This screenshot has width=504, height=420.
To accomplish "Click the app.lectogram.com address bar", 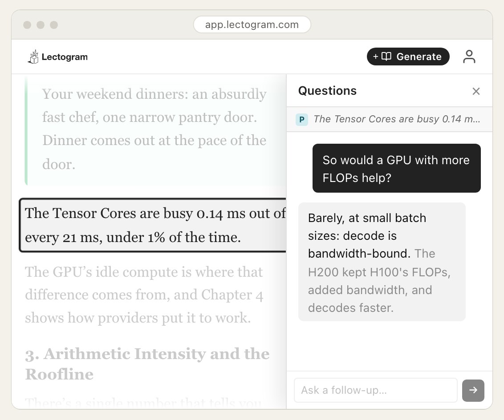I will pyautogui.click(x=252, y=25).
